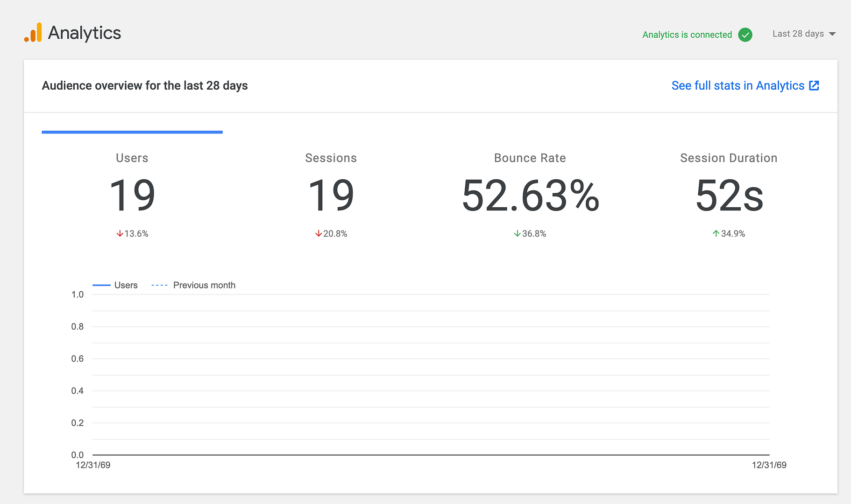The width and height of the screenshot is (851, 504).
Task: Expand the date range selector options
Action: coord(803,34)
